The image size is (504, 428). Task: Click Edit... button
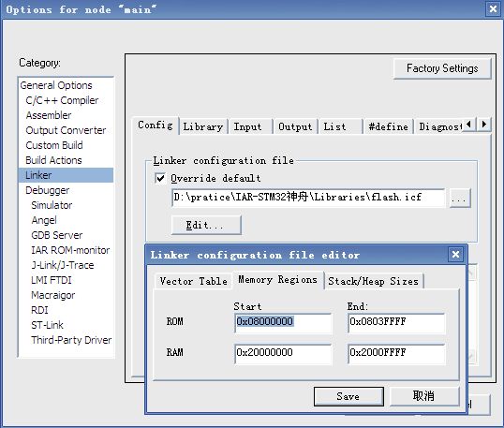[x=206, y=225]
